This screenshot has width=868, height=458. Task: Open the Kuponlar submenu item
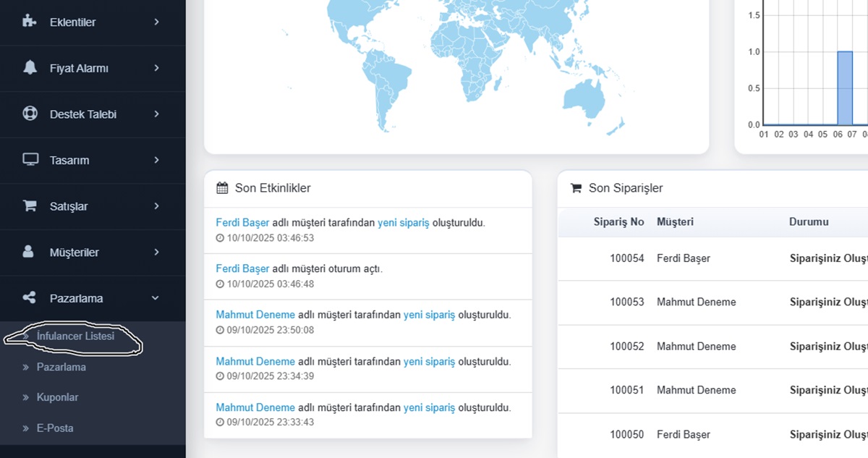point(57,397)
